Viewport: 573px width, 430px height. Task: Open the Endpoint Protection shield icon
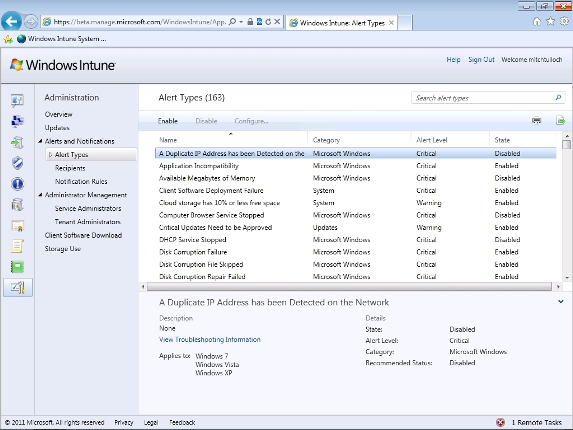17,163
